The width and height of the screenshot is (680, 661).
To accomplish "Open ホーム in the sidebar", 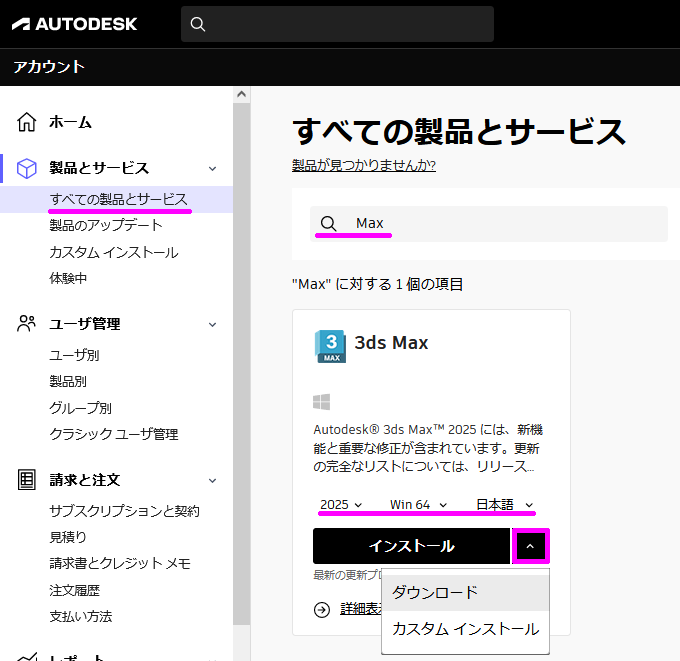I will coord(70,122).
